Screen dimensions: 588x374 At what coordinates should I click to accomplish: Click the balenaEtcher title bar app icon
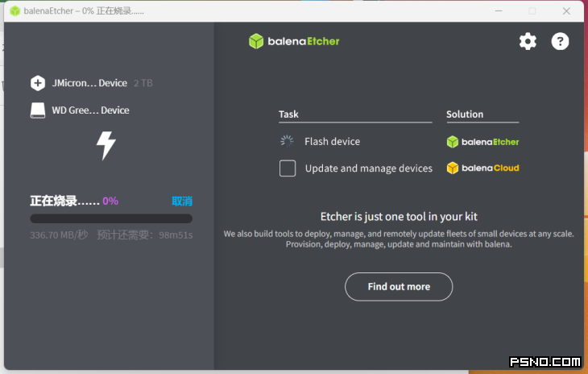pos(15,10)
